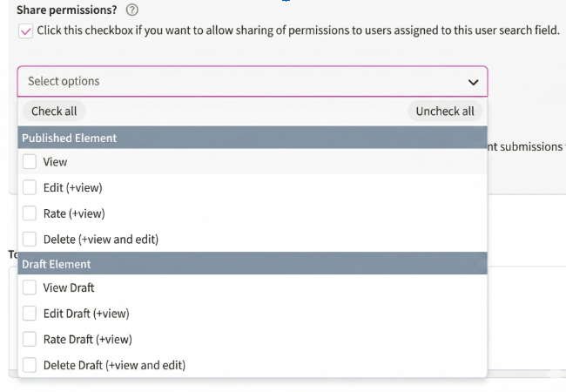Click the Share permissions help question icon
Image resolution: width=566 pixels, height=392 pixels.
pos(132,10)
